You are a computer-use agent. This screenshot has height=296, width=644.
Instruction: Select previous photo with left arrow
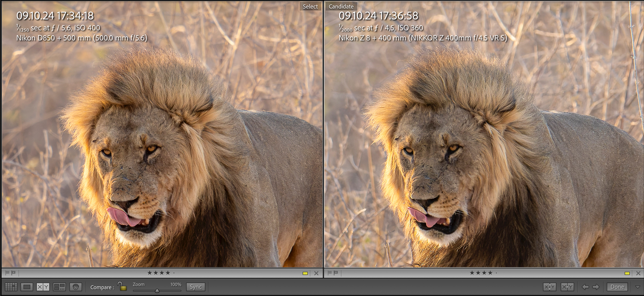point(585,287)
